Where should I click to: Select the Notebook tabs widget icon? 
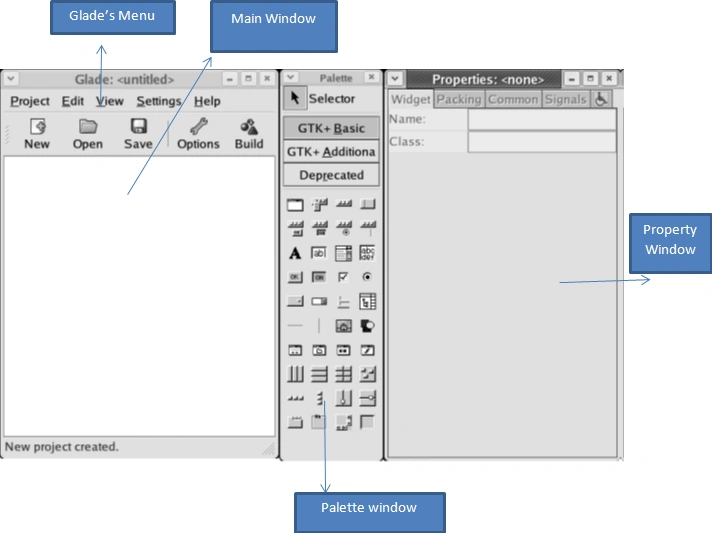click(295, 422)
